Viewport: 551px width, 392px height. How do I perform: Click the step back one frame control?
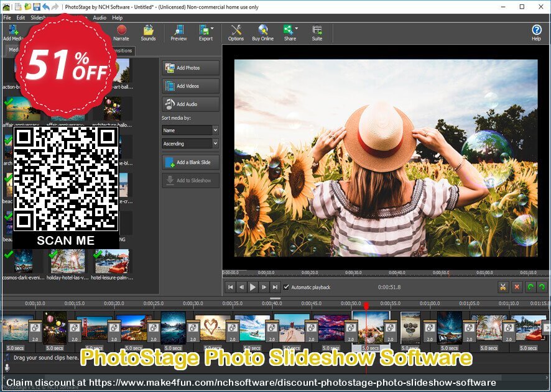tap(241, 287)
